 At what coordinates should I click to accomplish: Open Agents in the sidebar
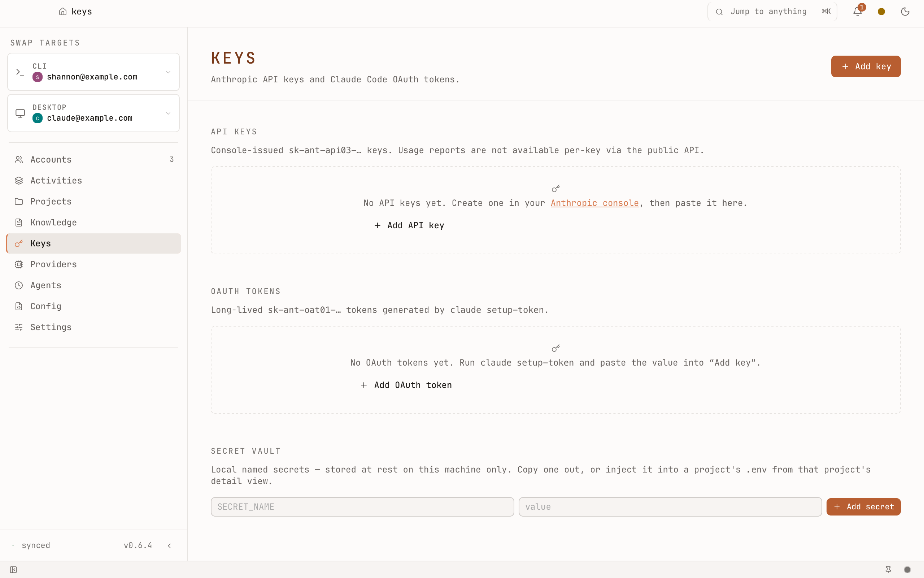pos(93,285)
